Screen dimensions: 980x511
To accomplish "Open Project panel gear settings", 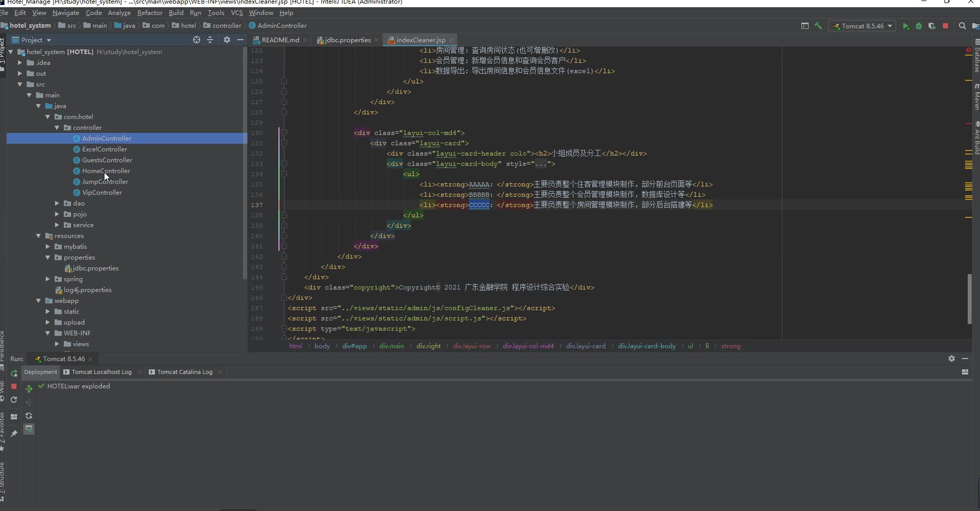I will (x=226, y=40).
